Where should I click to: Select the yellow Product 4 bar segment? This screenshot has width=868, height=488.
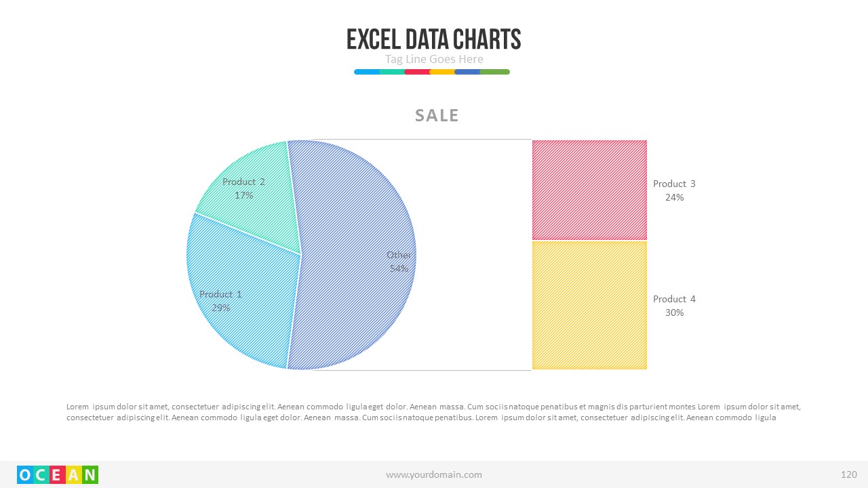pos(589,305)
